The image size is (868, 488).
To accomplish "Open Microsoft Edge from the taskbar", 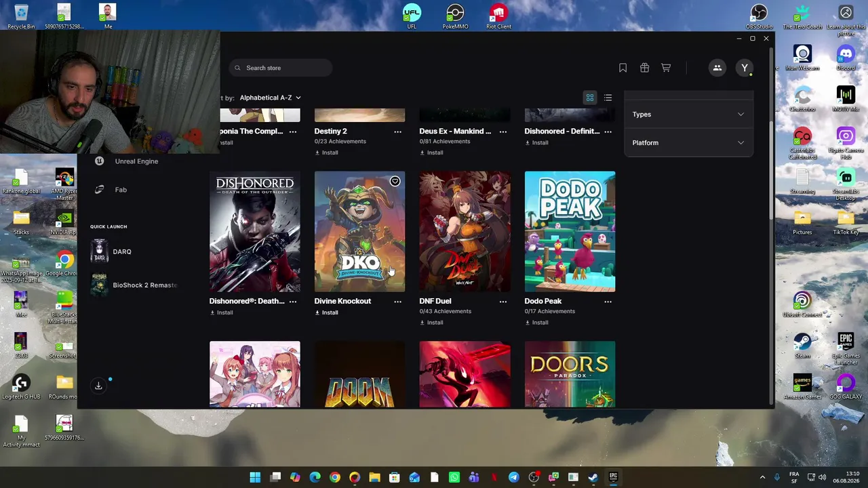I will coord(315,477).
